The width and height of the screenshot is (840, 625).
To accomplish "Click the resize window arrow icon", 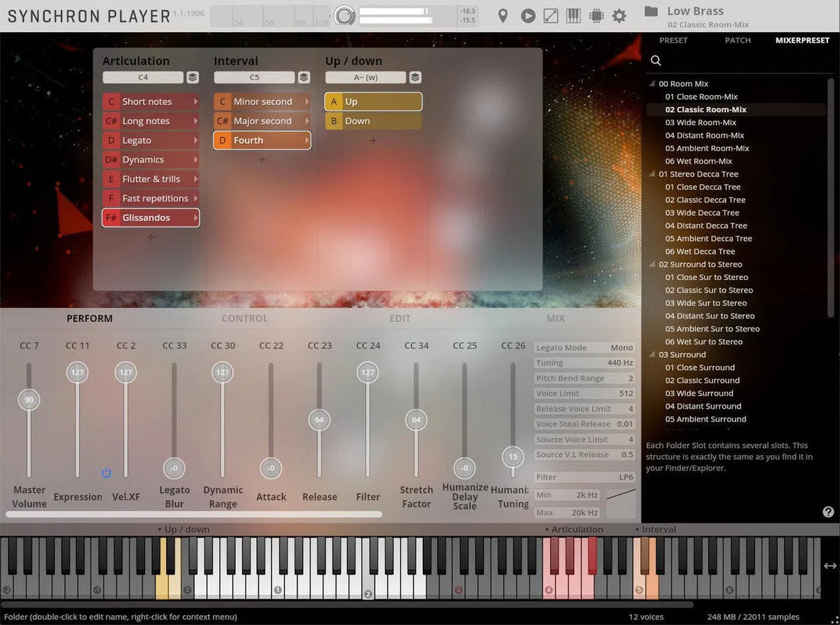I will point(551,15).
